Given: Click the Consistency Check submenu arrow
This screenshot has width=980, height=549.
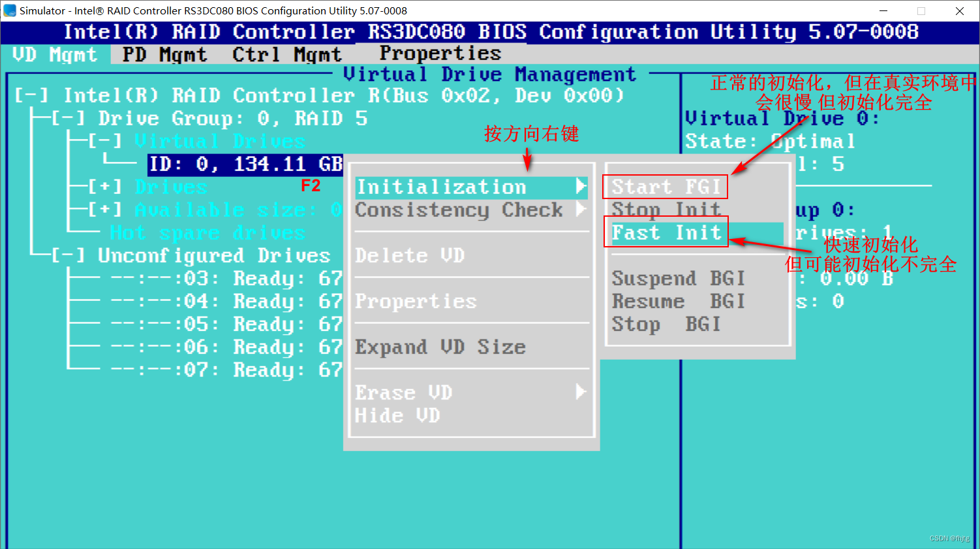Looking at the screenshot, I should [581, 210].
